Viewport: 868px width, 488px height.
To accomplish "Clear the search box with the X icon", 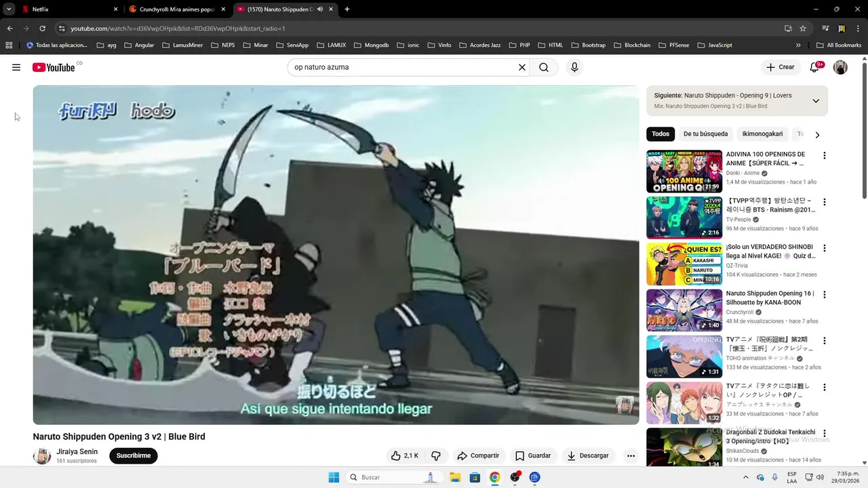I will (522, 67).
